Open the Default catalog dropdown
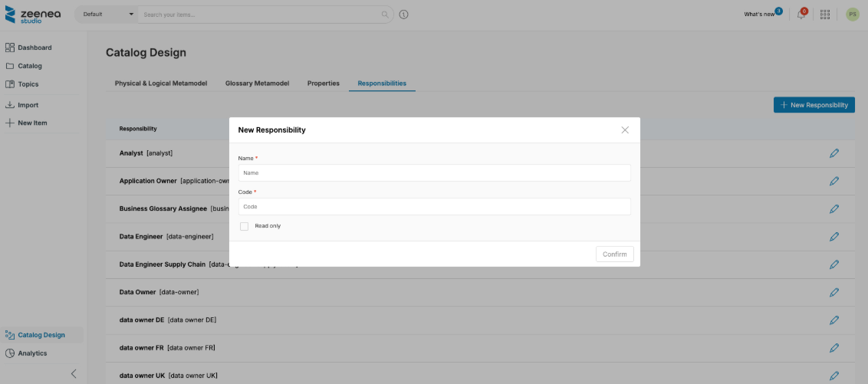 [107, 15]
